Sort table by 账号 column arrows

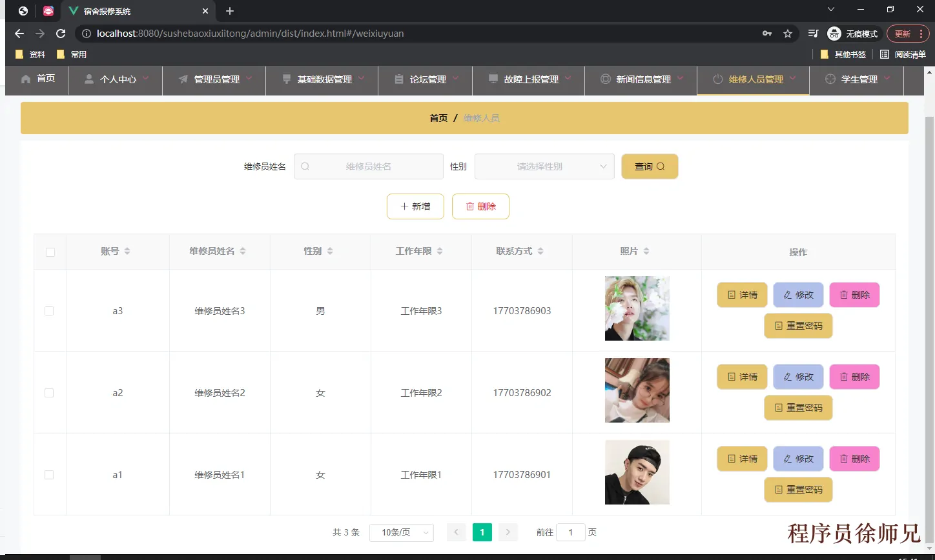[127, 251]
